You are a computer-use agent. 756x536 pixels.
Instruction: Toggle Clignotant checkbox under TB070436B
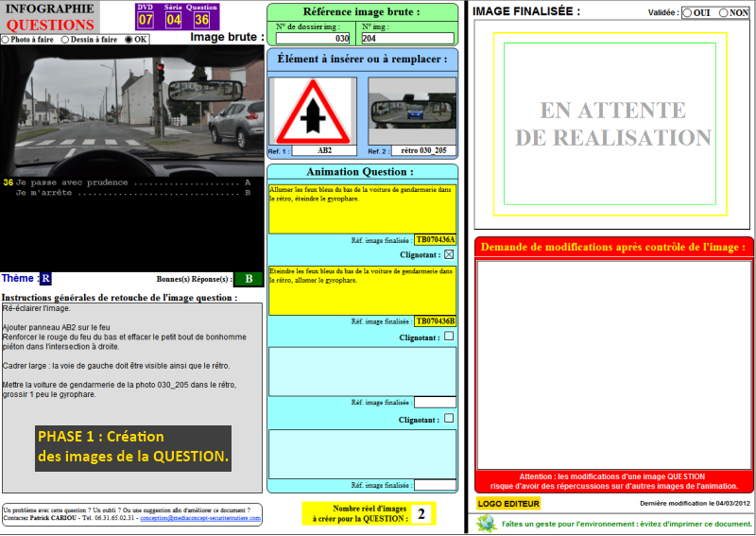point(449,336)
